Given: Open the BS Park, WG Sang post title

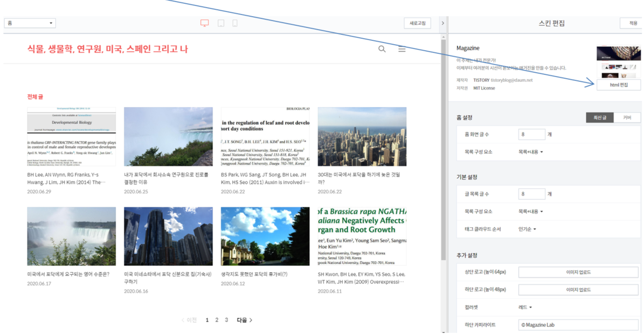Looking at the screenshot, I should [x=265, y=178].
